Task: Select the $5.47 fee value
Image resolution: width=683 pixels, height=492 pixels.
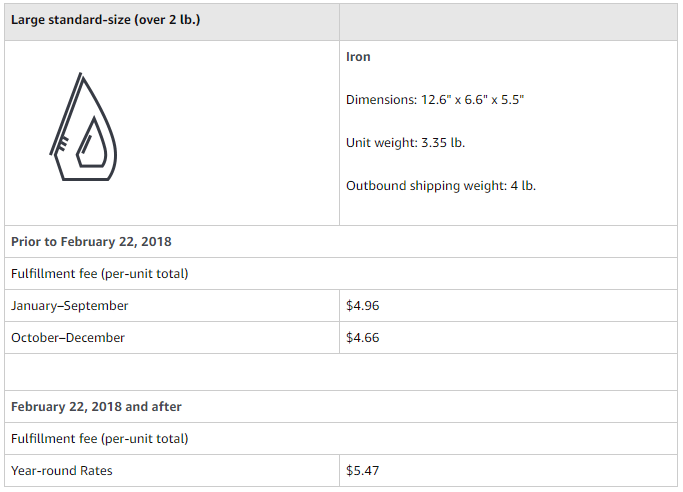Action: (362, 471)
